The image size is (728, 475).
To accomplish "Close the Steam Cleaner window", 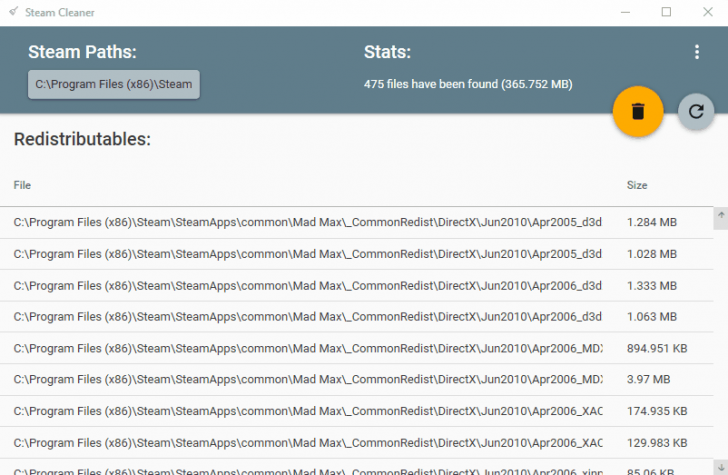I will [708, 12].
